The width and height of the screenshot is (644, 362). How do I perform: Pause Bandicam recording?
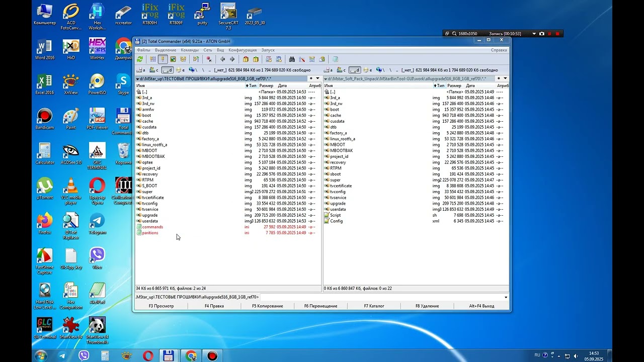549,34
